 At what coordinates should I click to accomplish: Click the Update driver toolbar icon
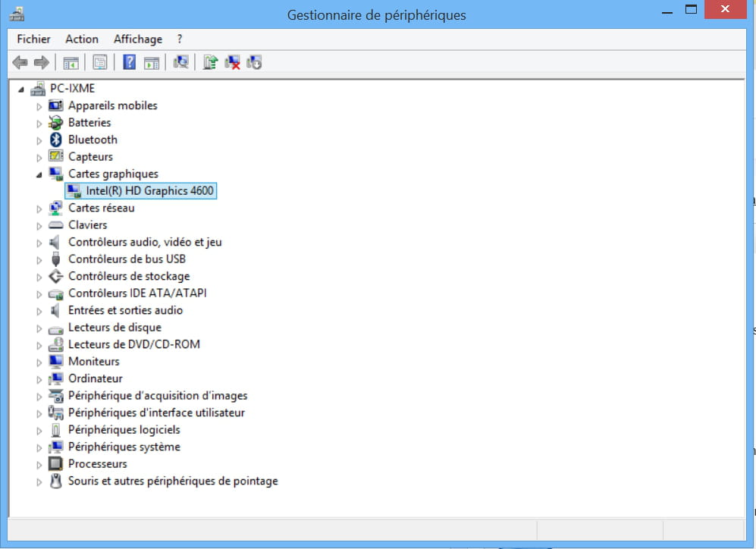coord(210,62)
